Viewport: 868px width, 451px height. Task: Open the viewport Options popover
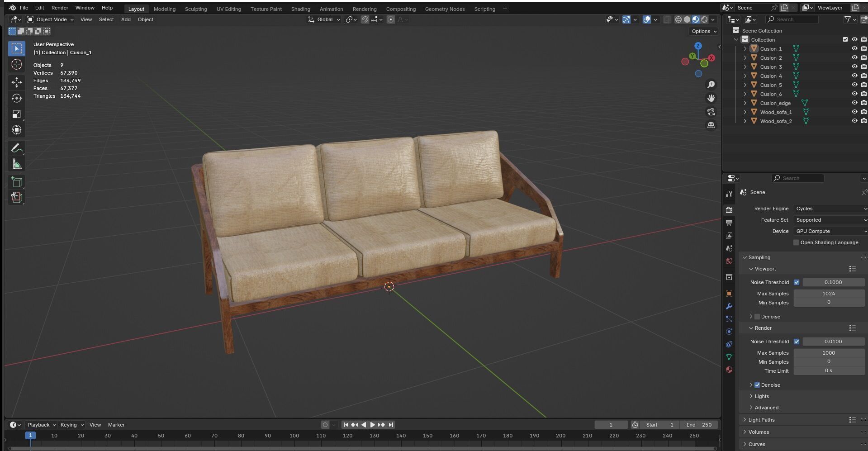click(704, 31)
